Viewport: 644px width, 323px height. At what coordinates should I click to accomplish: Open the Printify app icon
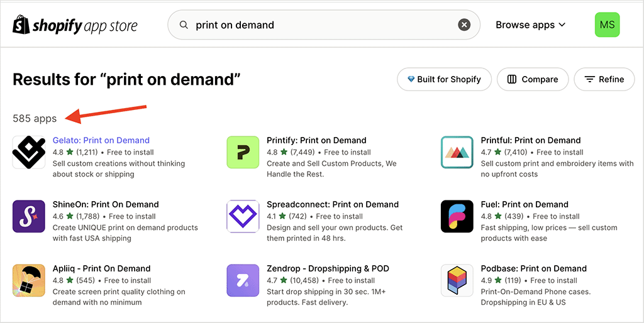coord(243,152)
